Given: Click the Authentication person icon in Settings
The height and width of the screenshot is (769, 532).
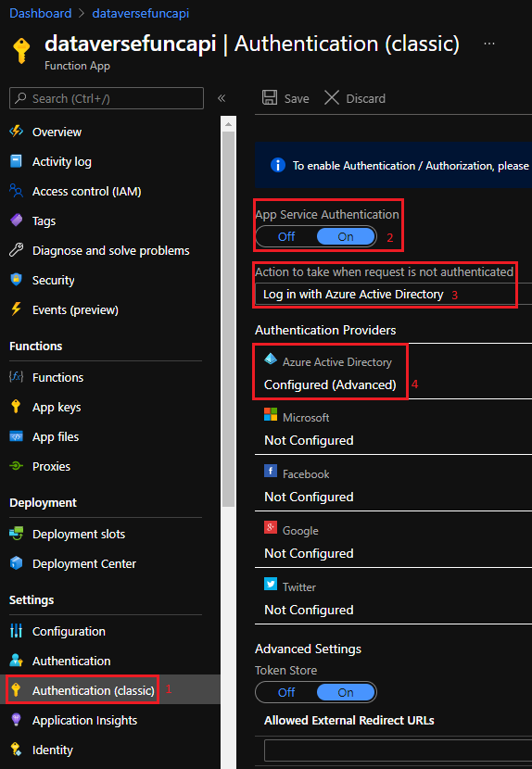Looking at the screenshot, I should [x=16, y=661].
